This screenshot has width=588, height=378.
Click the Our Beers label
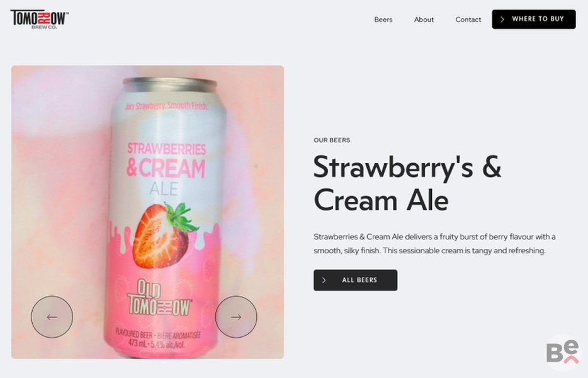click(332, 140)
